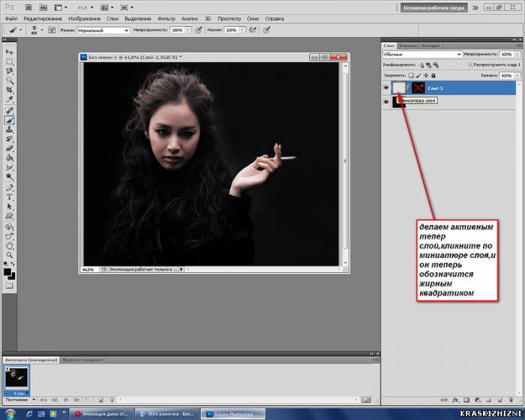The width and height of the screenshot is (525, 420).
Task: Set foreground color swatch
Action: tap(7, 271)
